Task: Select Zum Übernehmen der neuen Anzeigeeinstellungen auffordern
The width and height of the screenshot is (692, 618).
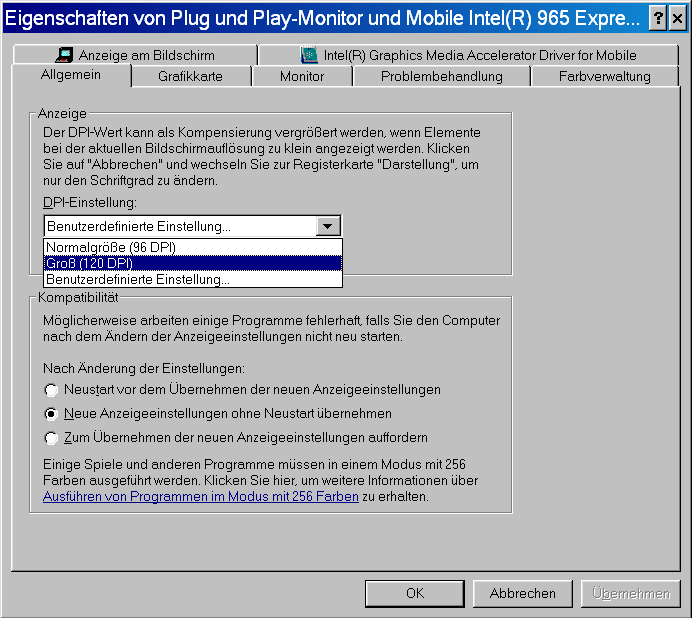Action: pos(236,437)
